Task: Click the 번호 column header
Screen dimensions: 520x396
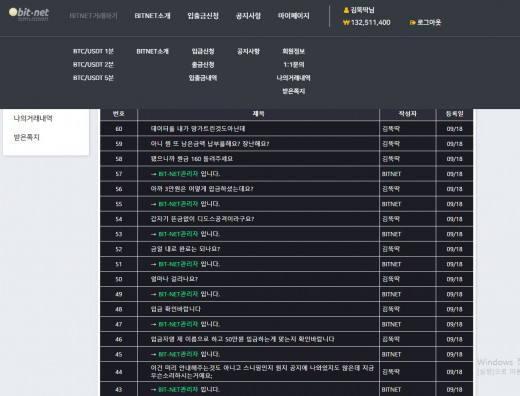Action: [119, 114]
